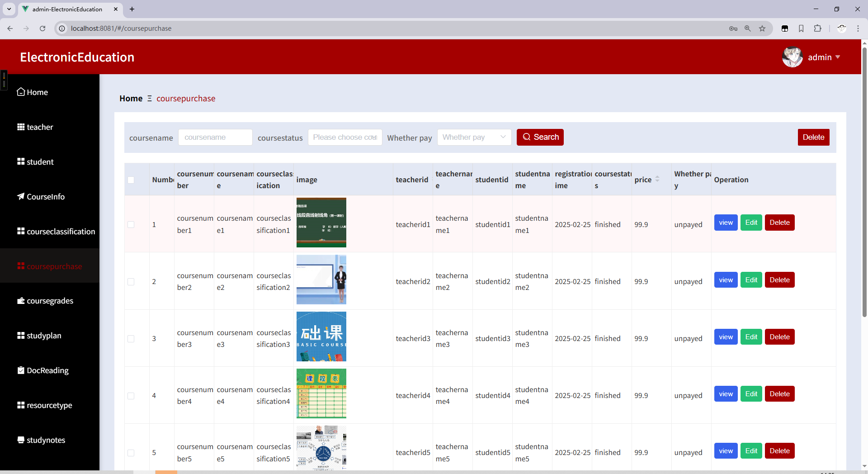Click the studynotes chat icon
The width and height of the screenshot is (868, 474).
click(21, 440)
